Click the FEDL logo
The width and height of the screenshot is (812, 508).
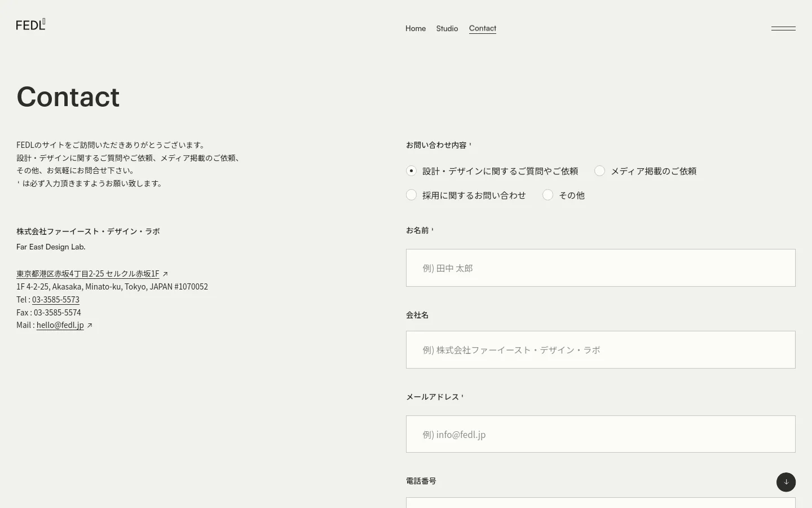pos(30,24)
